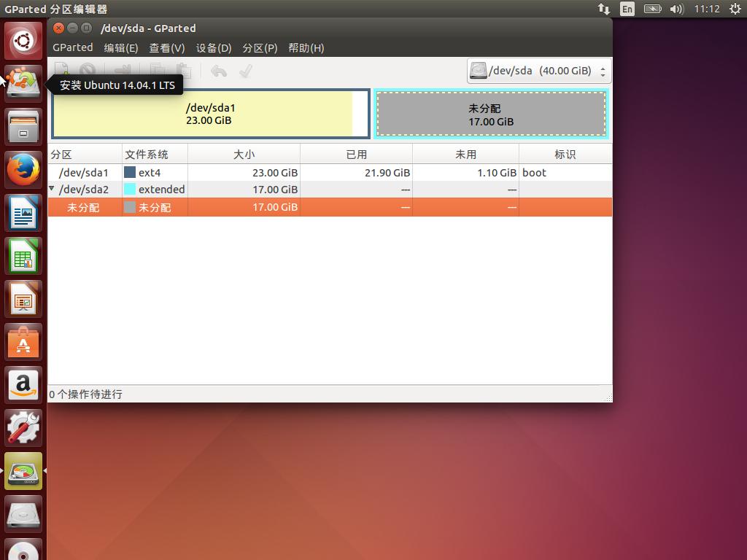The image size is (747, 560).
Task: Select the /dev/sda1 block in disk graphic
Action: click(x=210, y=114)
